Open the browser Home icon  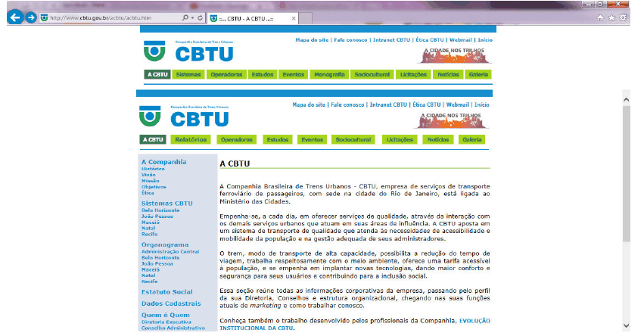(600, 17)
